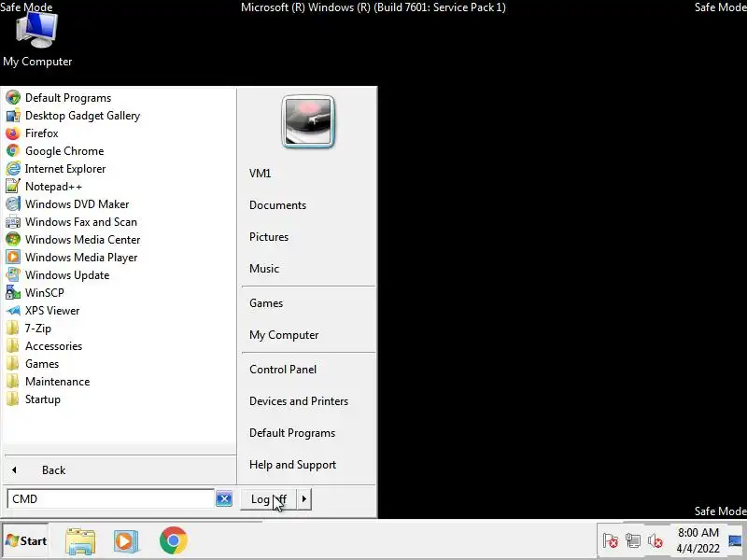
Task: Expand the 7-Zip folder
Action: (x=29, y=329)
